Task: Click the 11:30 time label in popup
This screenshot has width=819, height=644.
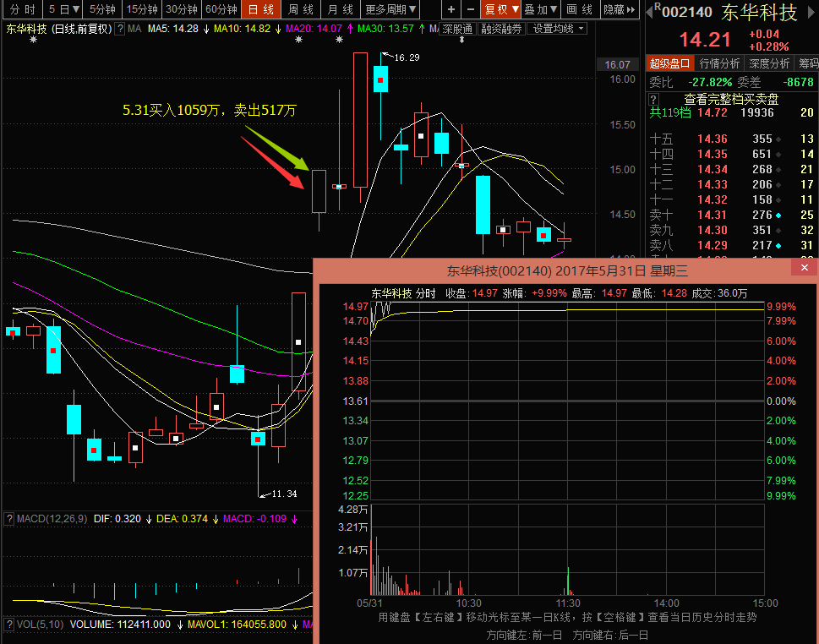Action: [568, 603]
